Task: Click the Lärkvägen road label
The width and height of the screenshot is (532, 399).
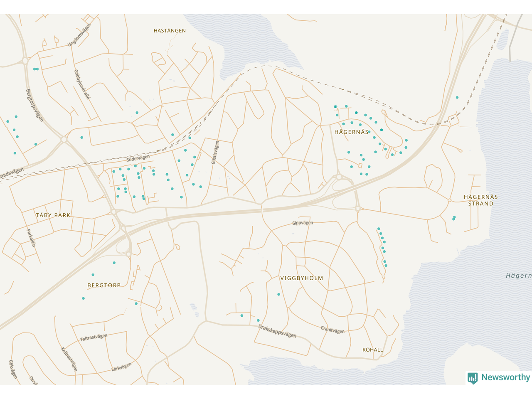Action: pos(121,367)
